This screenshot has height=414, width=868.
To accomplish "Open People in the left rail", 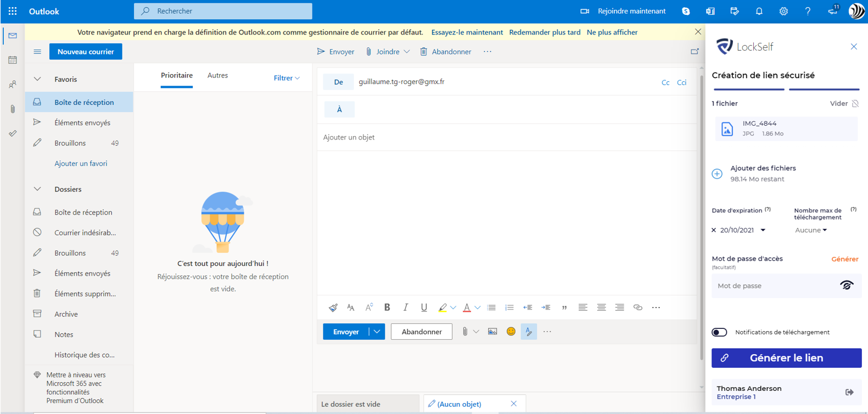I will point(13,85).
